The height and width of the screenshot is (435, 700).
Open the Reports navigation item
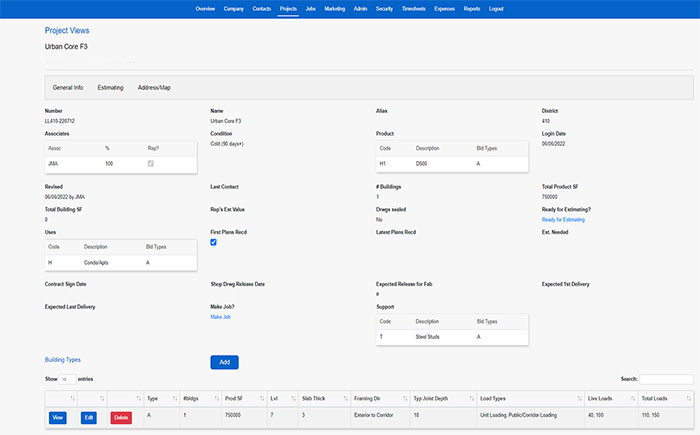pyautogui.click(x=472, y=8)
